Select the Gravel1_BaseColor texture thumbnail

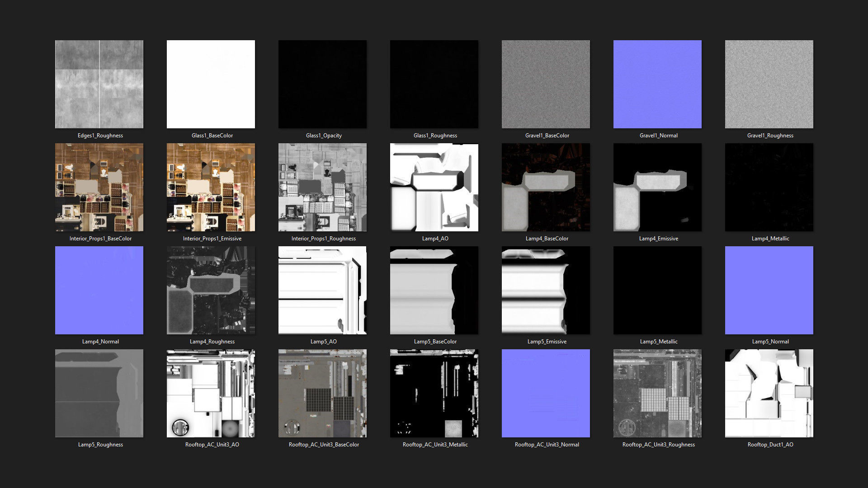coord(546,84)
